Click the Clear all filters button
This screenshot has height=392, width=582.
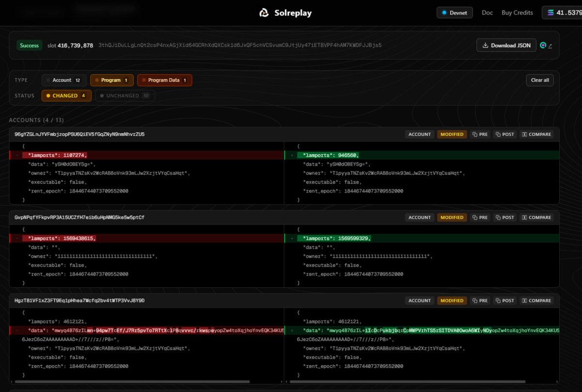point(540,80)
